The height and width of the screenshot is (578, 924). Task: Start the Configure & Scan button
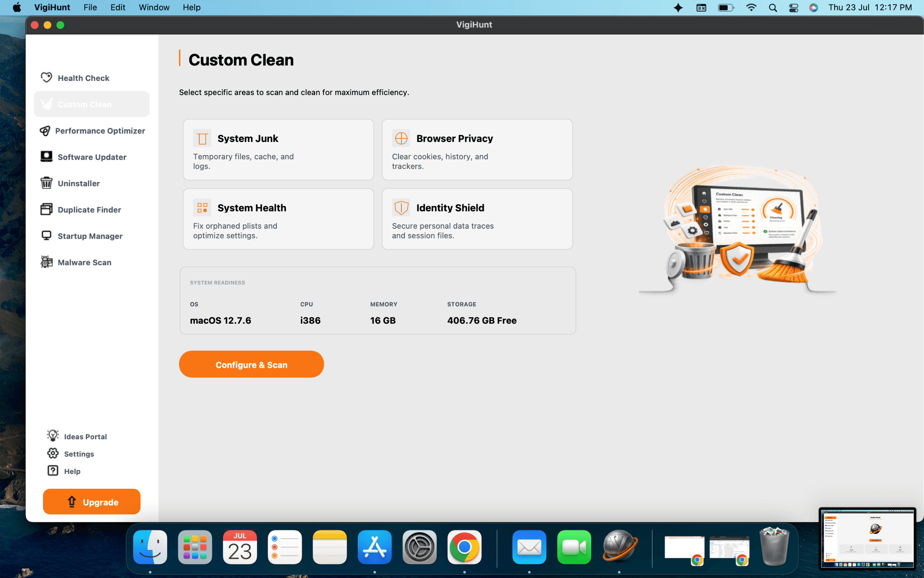pos(251,364)
